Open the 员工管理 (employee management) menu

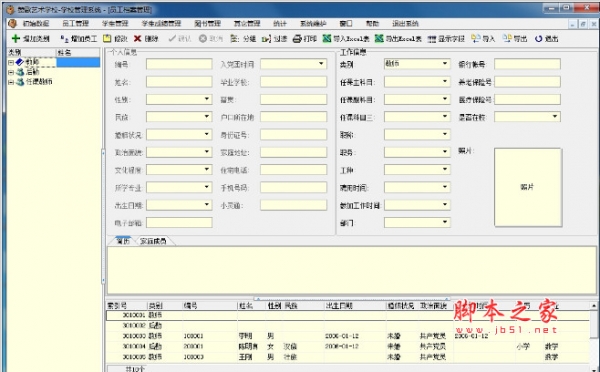pyautogui.click(x=75, y=23)
